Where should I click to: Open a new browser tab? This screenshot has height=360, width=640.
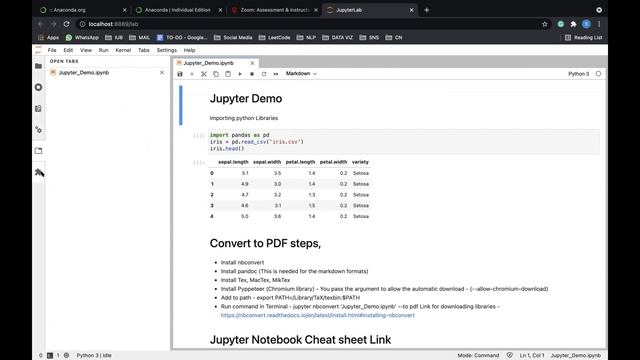(427, 10)
